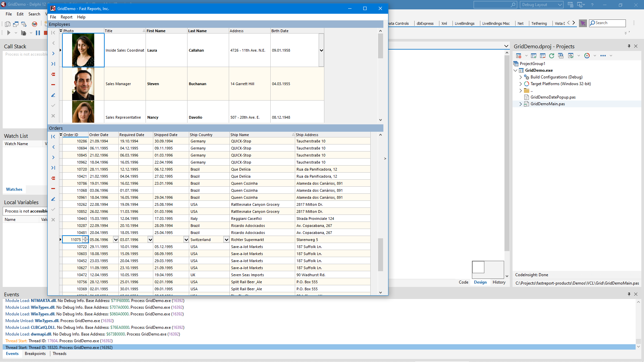Open GridDemoDatePopup.pas in project tree
This screenshot has height=362, width=644.
pyautogui.click(x=553, y=97)
